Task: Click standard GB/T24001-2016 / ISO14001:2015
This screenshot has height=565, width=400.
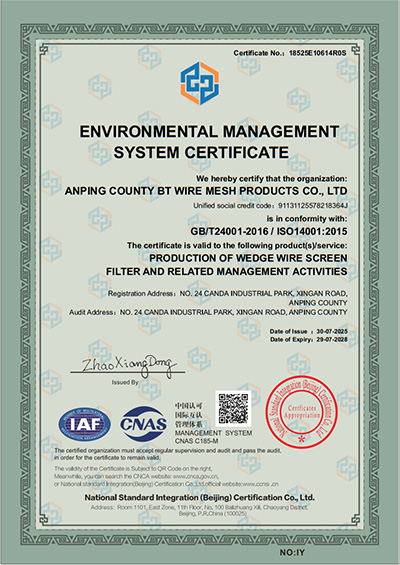Action: tap(269, 231)
